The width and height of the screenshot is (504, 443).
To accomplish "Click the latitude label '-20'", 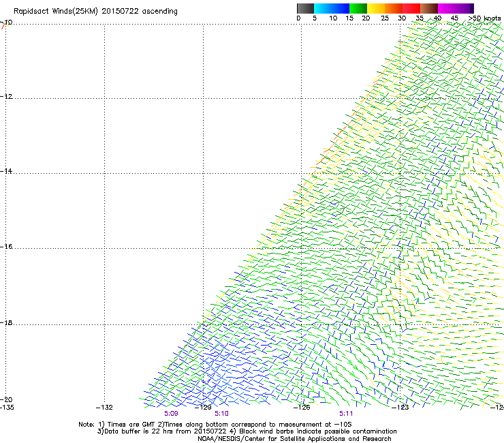I will (6, 399).
